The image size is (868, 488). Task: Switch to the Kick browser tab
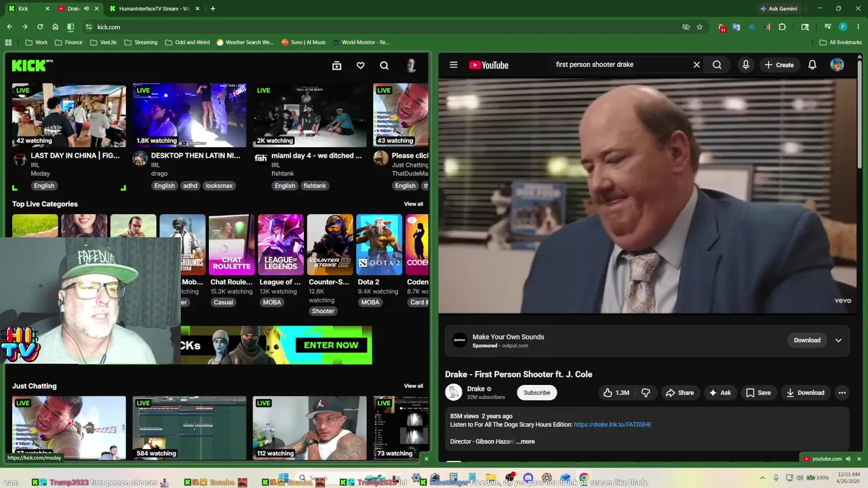click(27, 9)
